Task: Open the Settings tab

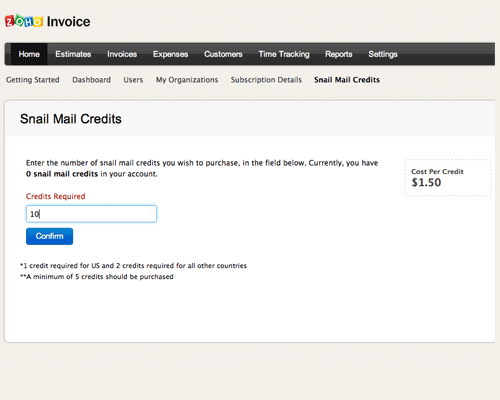Action: pyautogui.click(x=383, y=54)
